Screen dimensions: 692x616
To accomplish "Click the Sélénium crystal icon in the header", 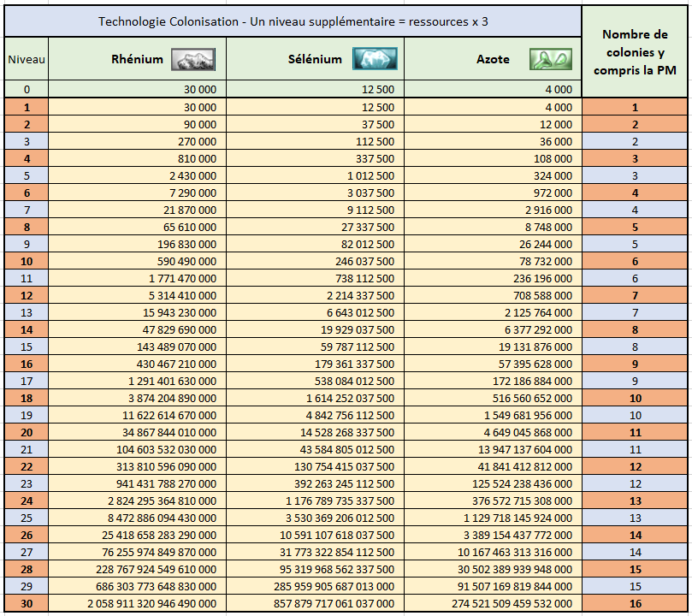I will coord(370,58).
